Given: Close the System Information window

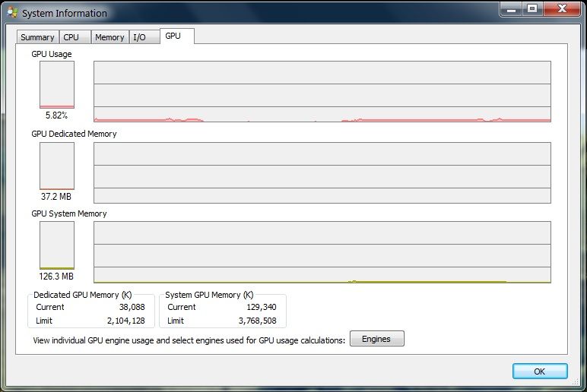Looking at the screenshot, I should [562, 9].
